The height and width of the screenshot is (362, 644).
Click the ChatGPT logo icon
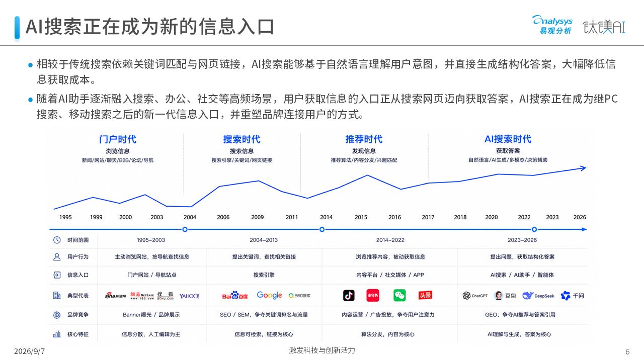point(466,296)
